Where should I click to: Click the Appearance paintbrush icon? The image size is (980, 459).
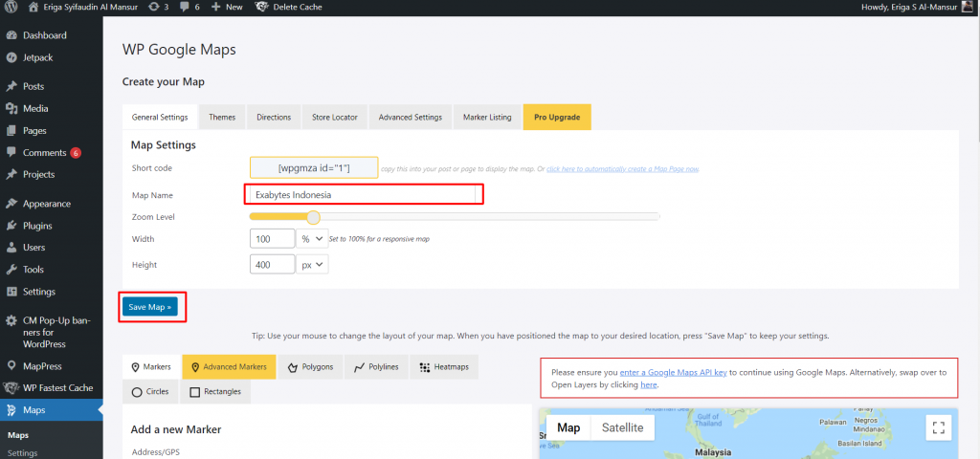(x=11, y=204)
